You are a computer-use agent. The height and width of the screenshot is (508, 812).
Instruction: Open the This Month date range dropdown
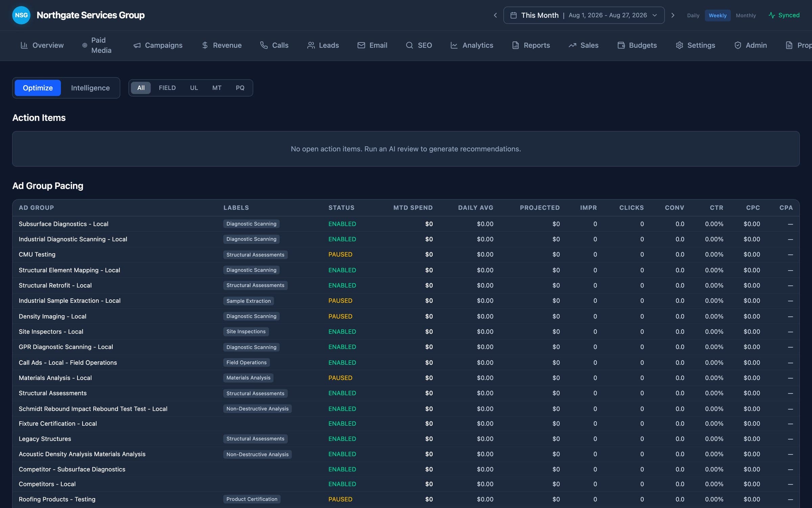(584, 15)
